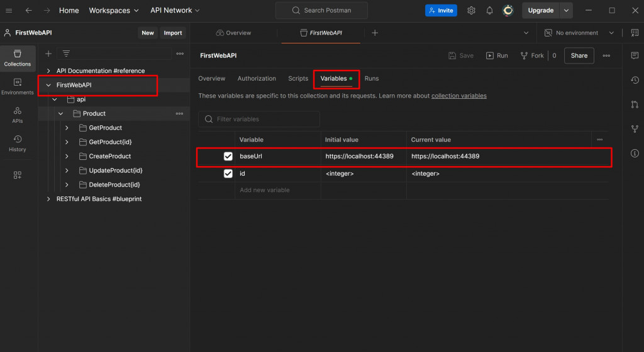Screen dimensions: 644x352
Task: Open the collection info icon
Action: click(635, 154)
